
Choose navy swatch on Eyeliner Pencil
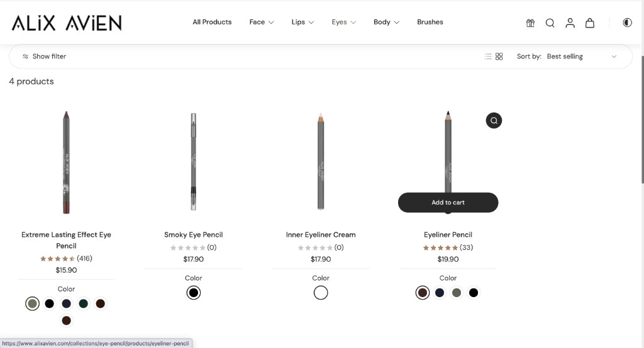440,293
